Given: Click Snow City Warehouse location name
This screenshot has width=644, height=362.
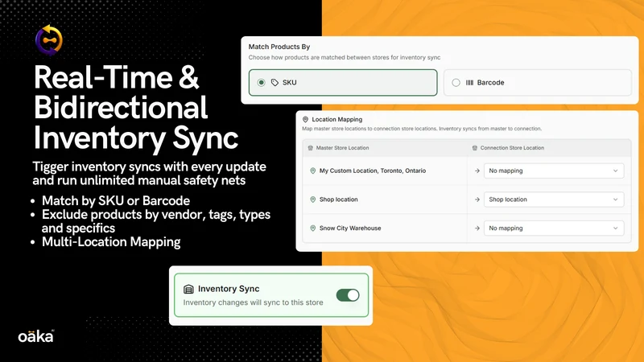Looking at the screenshot, I should tap(350, 228).
